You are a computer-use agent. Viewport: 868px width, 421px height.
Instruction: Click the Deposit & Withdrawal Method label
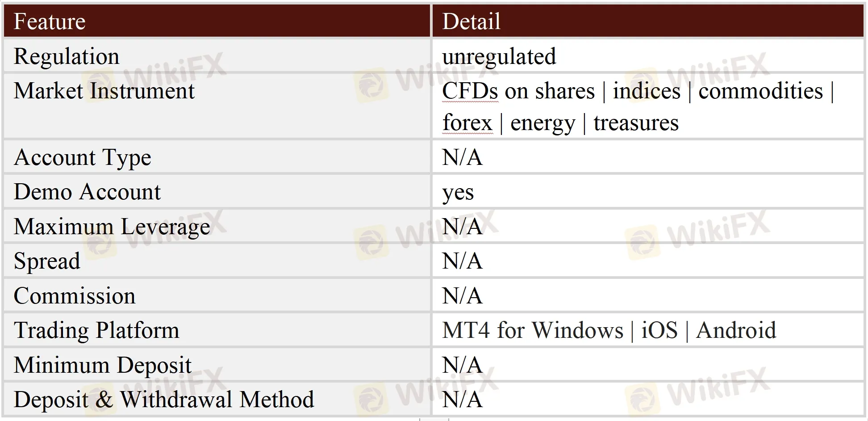164,399
